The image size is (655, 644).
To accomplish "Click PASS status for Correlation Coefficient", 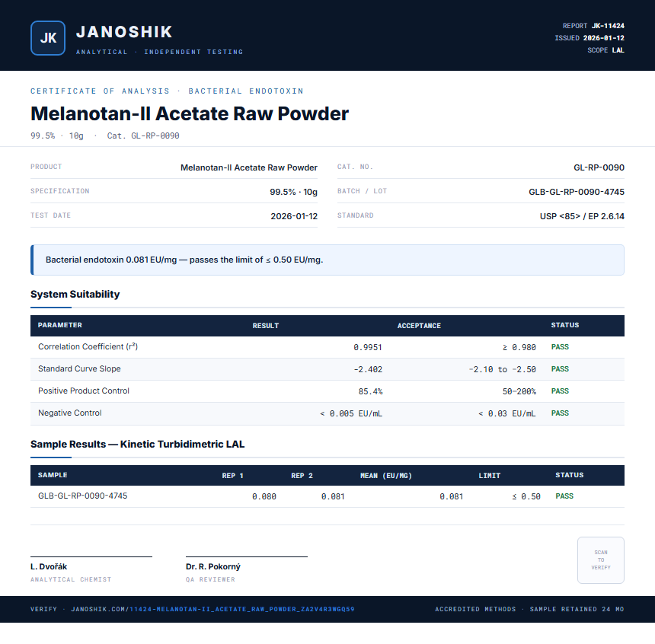I will [x=560, y=347].
